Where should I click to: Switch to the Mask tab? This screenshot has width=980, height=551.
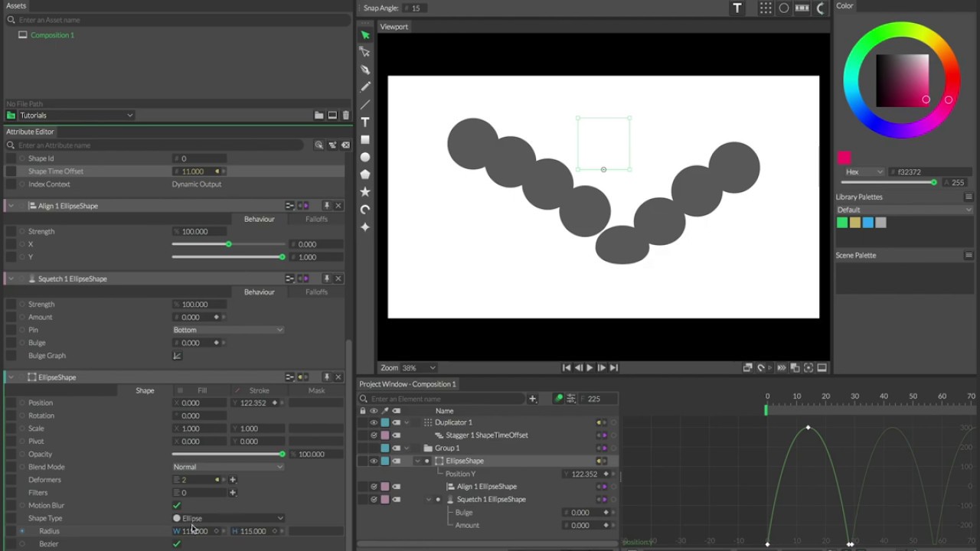(x=316, y=390)
